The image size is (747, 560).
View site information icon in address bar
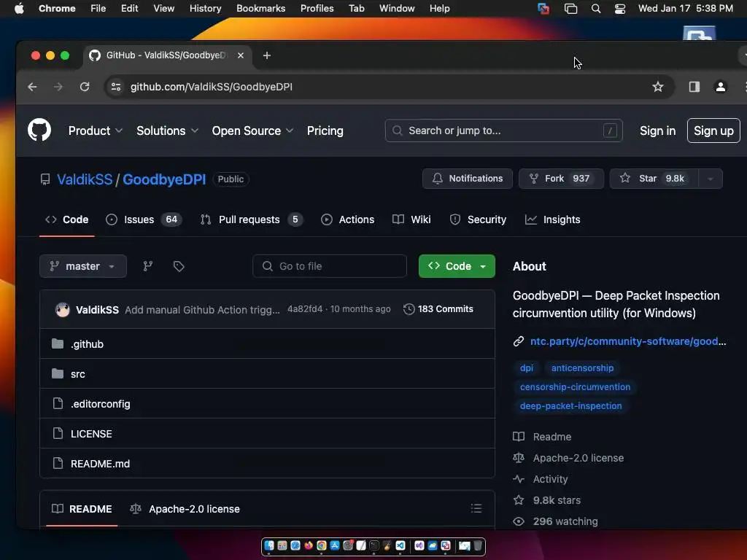pyautogui.click(x=116, y=87)
